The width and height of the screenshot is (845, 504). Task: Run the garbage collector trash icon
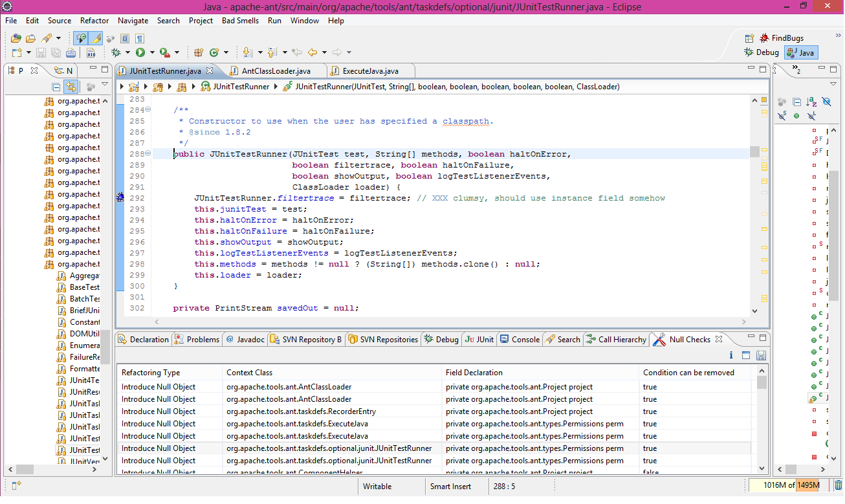coord(838,485)
